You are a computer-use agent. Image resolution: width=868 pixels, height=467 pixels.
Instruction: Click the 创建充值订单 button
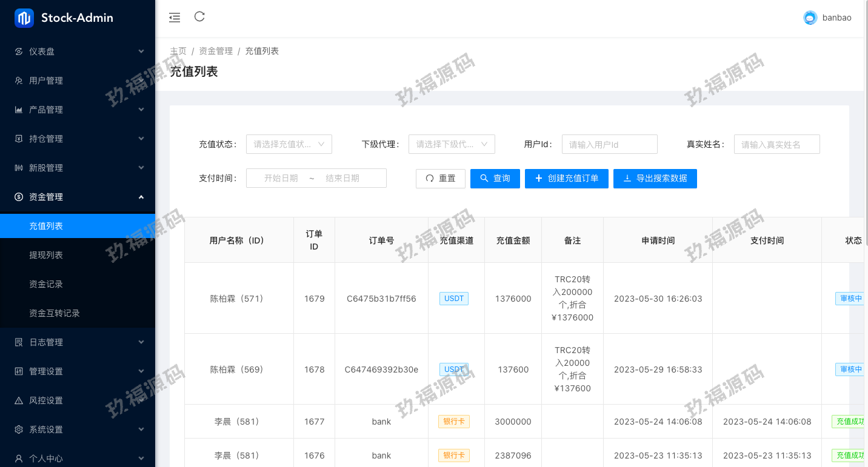pyautogui.click(x=566, y=179)
